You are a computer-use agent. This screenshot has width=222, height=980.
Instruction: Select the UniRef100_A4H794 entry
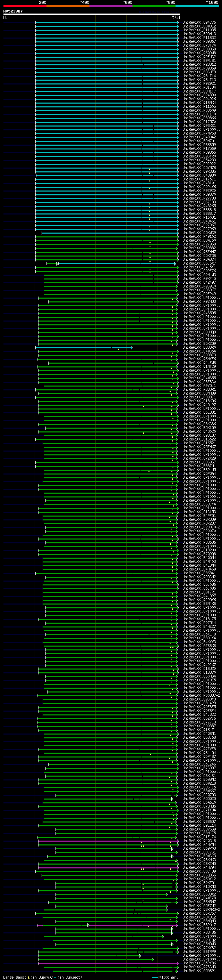tap(199, 867)
